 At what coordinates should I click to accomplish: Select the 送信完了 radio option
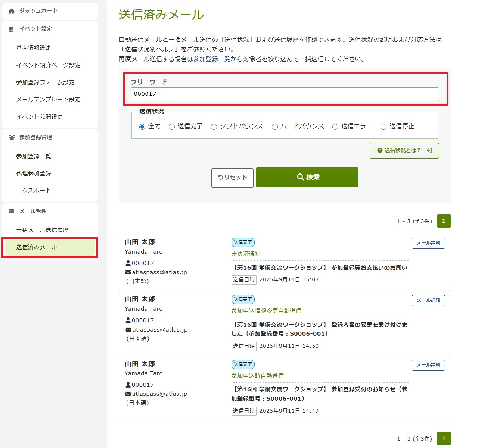click(x=172, y=127)
